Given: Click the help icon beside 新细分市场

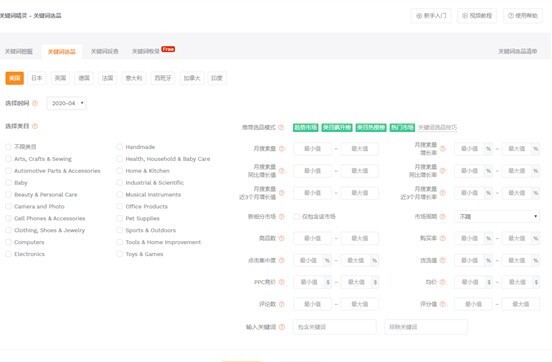Looking at the screenshot, I should (x=282, y=217).
